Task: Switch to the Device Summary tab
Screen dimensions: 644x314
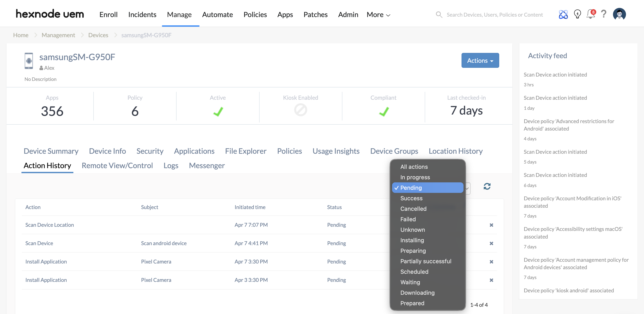Action: tap(51, 151)
